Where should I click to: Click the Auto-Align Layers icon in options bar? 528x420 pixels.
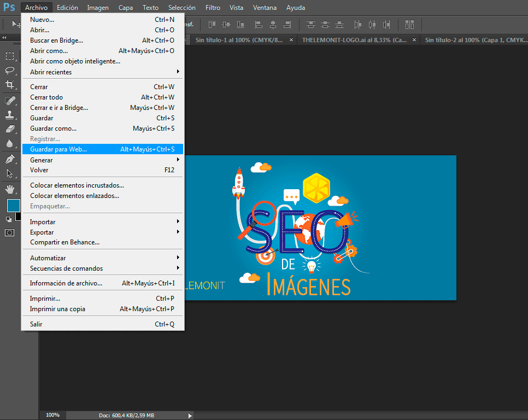[x=409, y=25]
